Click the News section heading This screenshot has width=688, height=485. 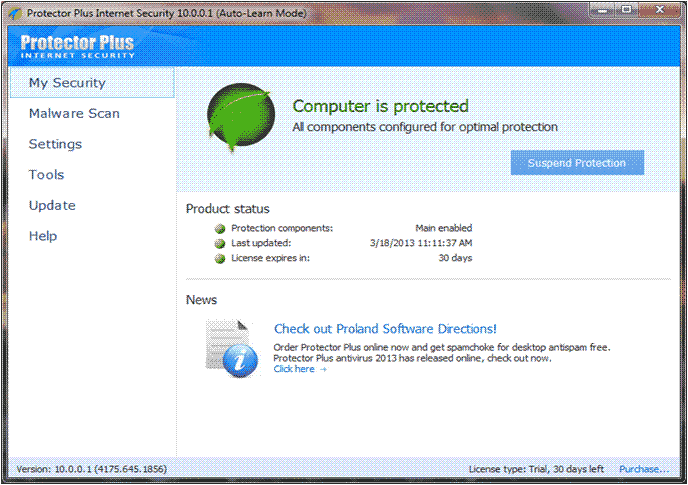201,300
